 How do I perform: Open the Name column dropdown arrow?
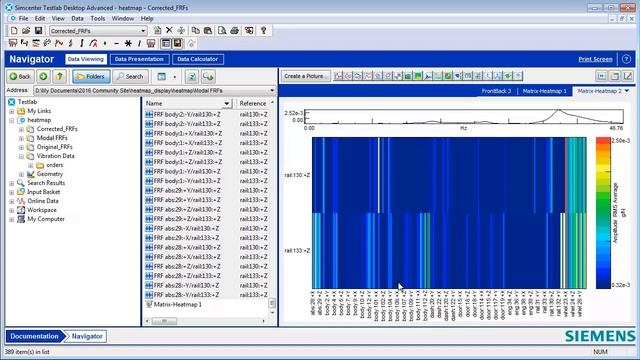[x=227, y=103]
